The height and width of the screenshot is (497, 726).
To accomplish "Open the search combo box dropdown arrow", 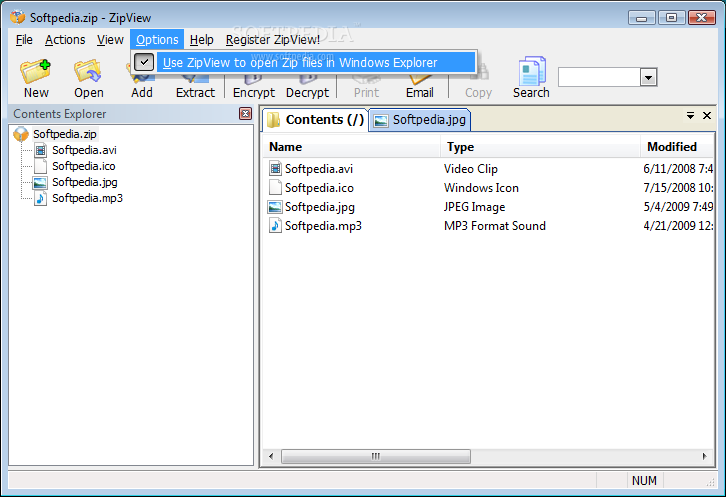I will tap(648, 77).
